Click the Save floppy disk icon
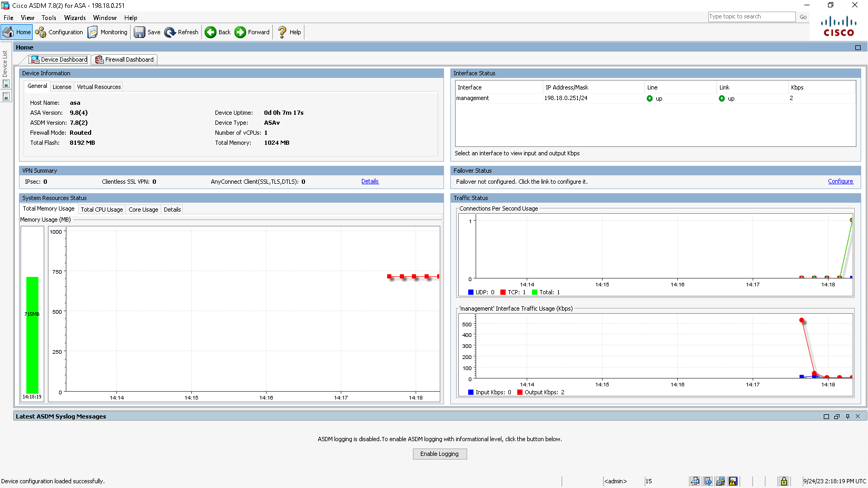The width and height of the screenshot is (868, 488). [x=140, y=32]
